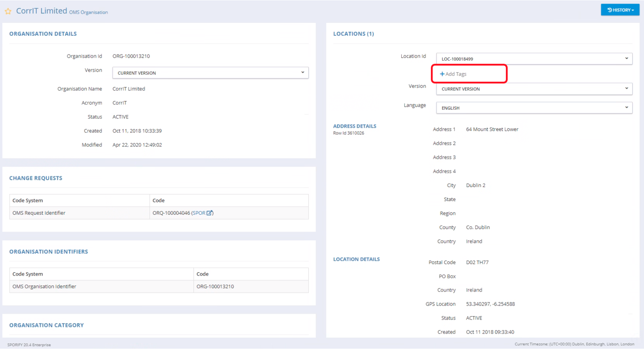Screen dimensions: 644x349
Task: Click the plus icon beside Add Tags
Action: (442, 74)
